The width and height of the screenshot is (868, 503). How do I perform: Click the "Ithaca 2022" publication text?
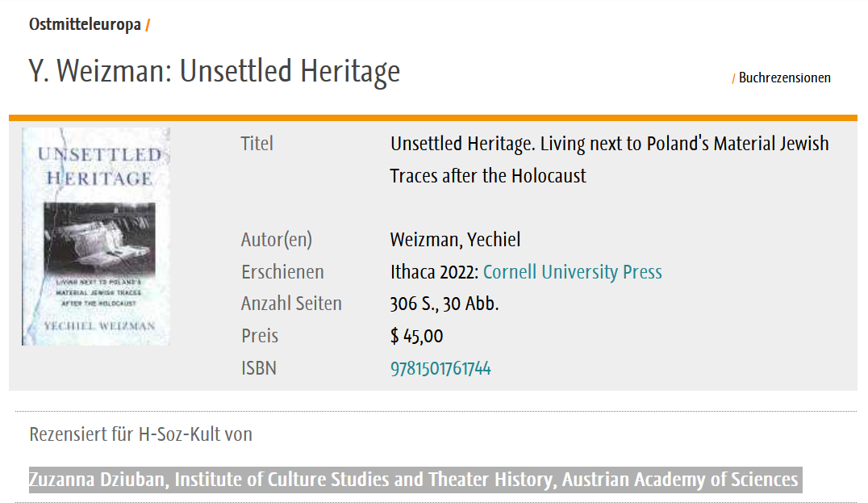tap(434, 272)
